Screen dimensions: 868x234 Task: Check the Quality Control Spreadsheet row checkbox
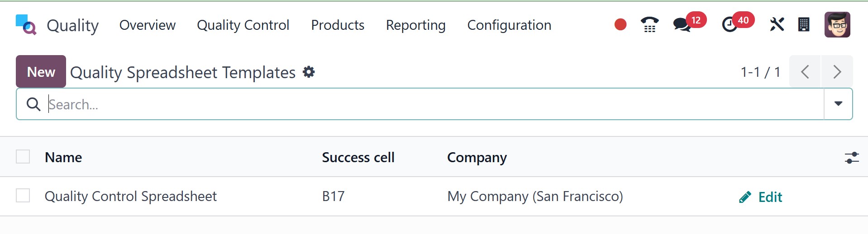tap(23, 196)
